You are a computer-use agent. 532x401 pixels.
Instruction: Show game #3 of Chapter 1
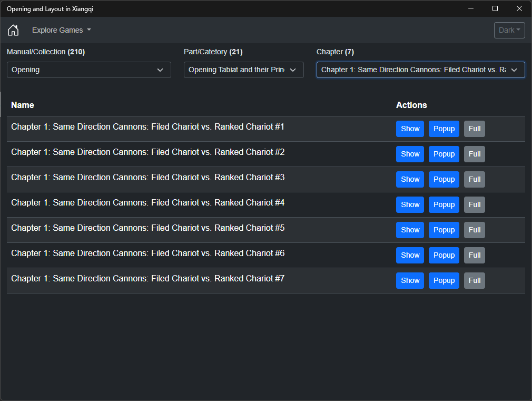click(x=410, y=179)
